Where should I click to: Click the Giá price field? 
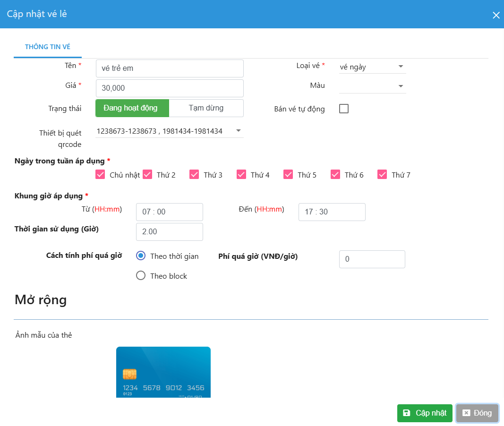coord(169,88)
